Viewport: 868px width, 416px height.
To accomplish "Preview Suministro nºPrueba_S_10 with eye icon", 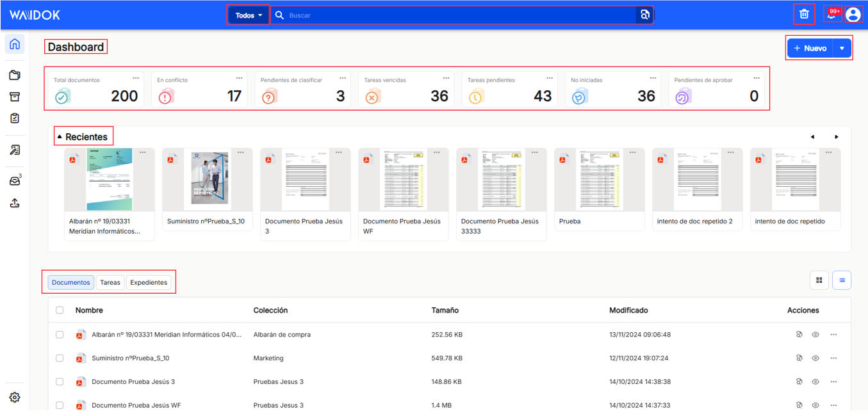I will (815, 358).
